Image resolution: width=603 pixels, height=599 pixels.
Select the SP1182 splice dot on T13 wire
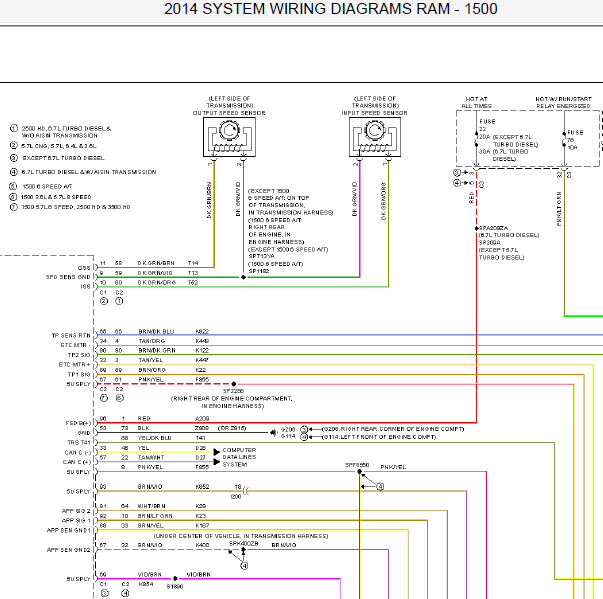pos(243,277)
